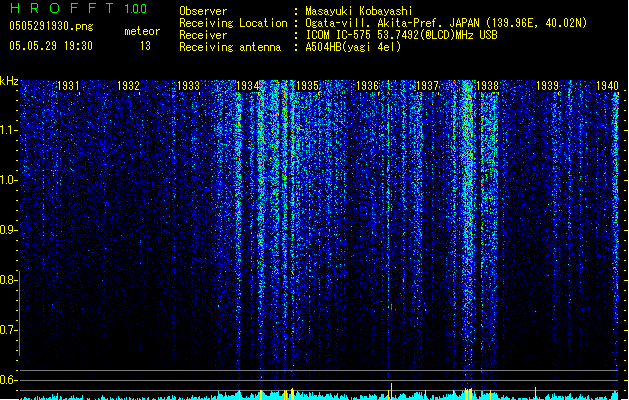Select the observer name Masayuki Kobayashi
The height and width of the screenshot is (400, 629).
point(359,11)
